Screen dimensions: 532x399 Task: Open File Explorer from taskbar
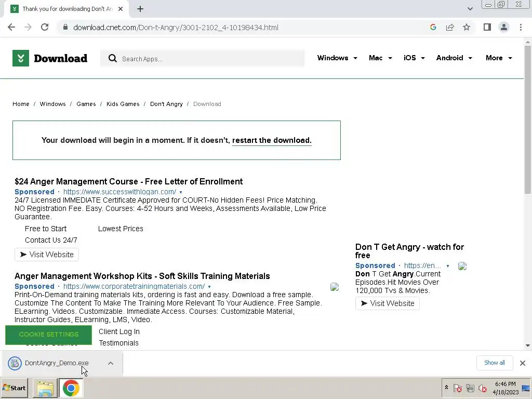coord(45,388)
